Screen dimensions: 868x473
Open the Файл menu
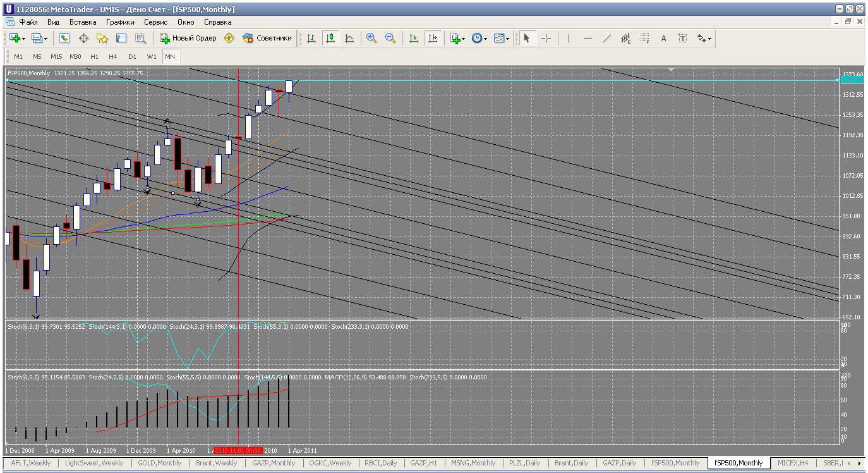(29, 21)
